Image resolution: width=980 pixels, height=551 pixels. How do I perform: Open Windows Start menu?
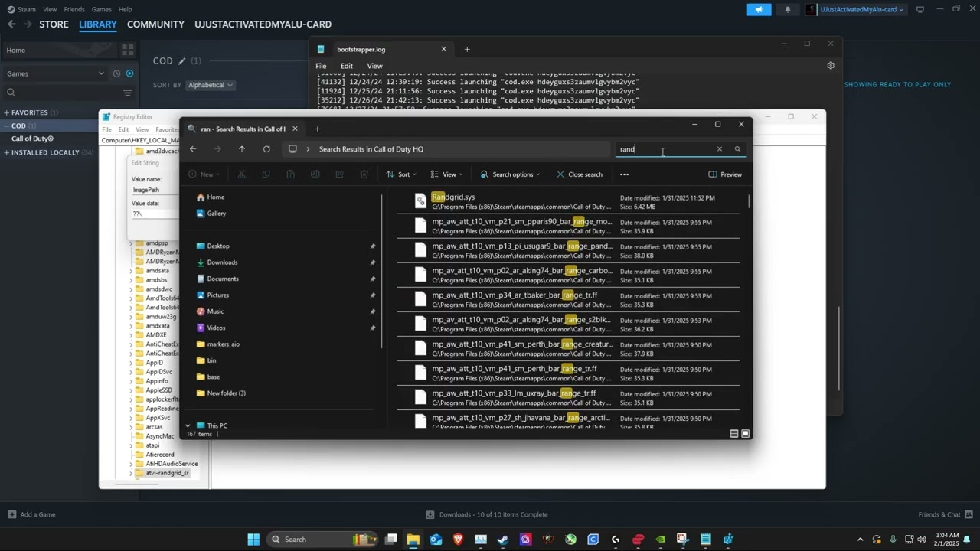click(x=253, y=540)
